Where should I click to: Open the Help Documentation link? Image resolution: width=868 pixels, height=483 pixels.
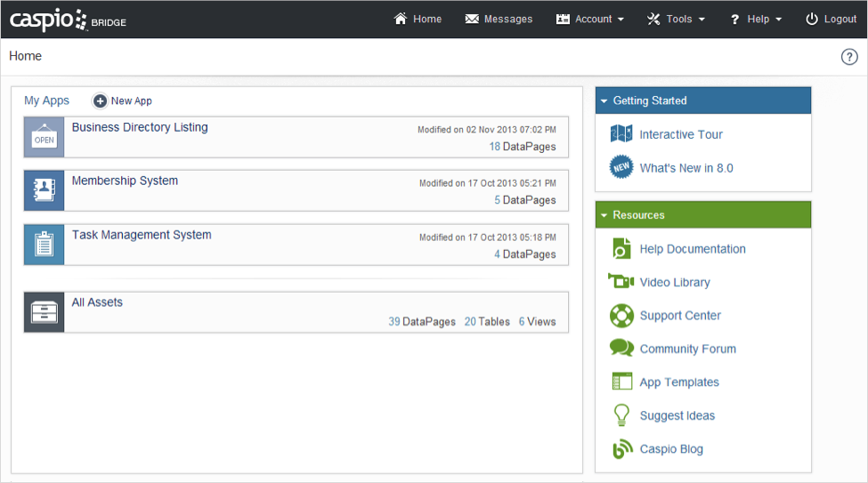(692, 249)
